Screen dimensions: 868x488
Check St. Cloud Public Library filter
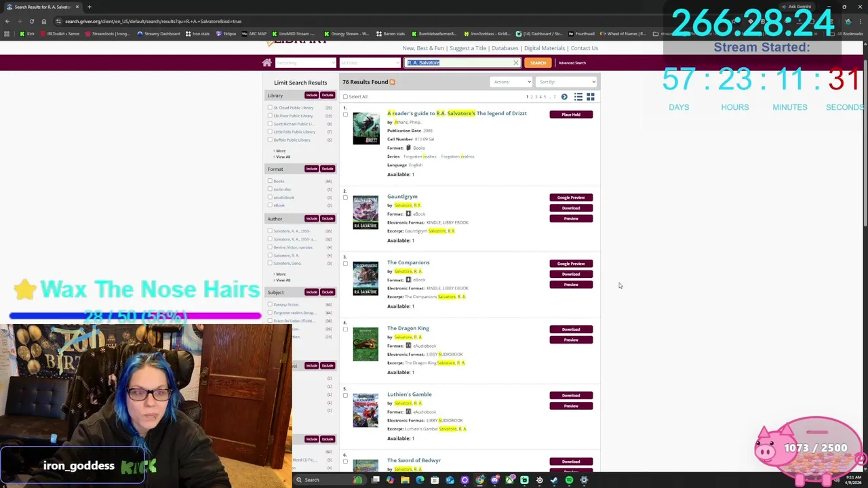click(x=270, y=107)
